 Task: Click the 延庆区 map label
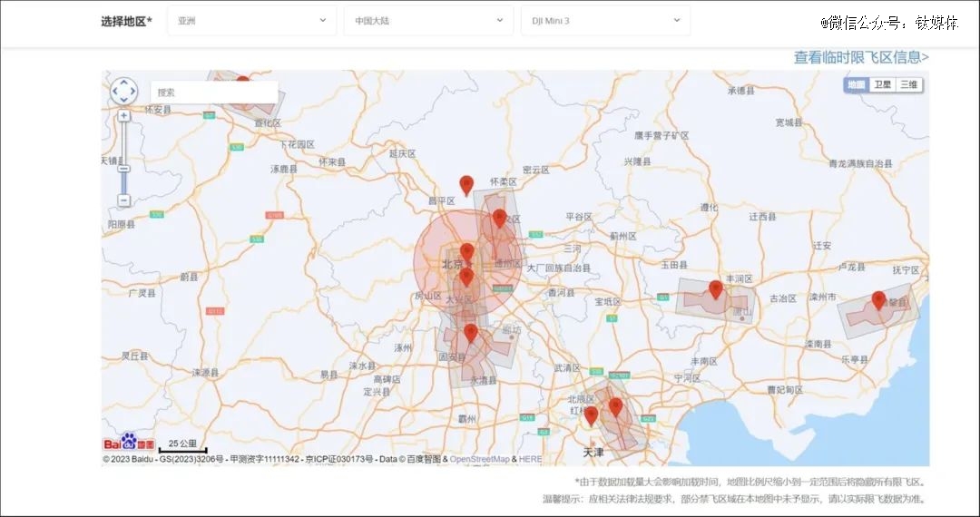(403, 153)
